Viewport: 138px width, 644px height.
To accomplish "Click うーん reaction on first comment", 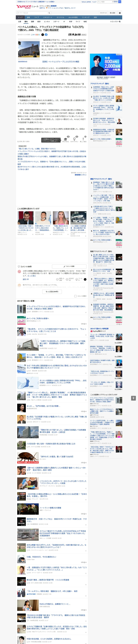I will (x=79, y=279).
